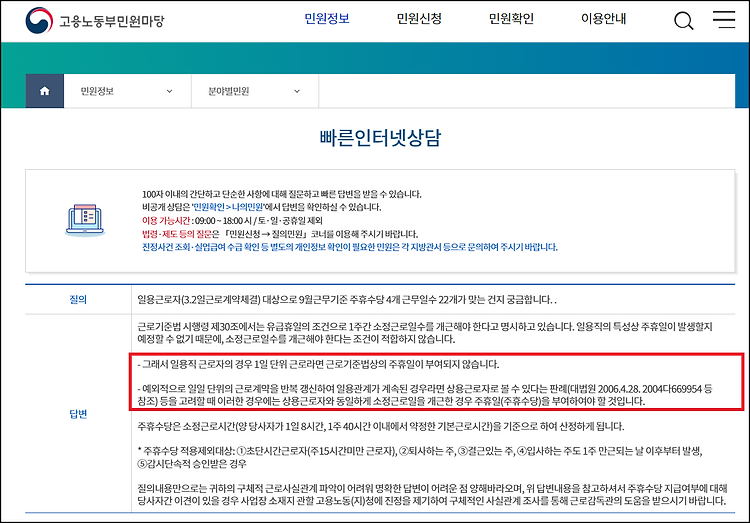Open the 민원확인 top menu

click(511, 19)
